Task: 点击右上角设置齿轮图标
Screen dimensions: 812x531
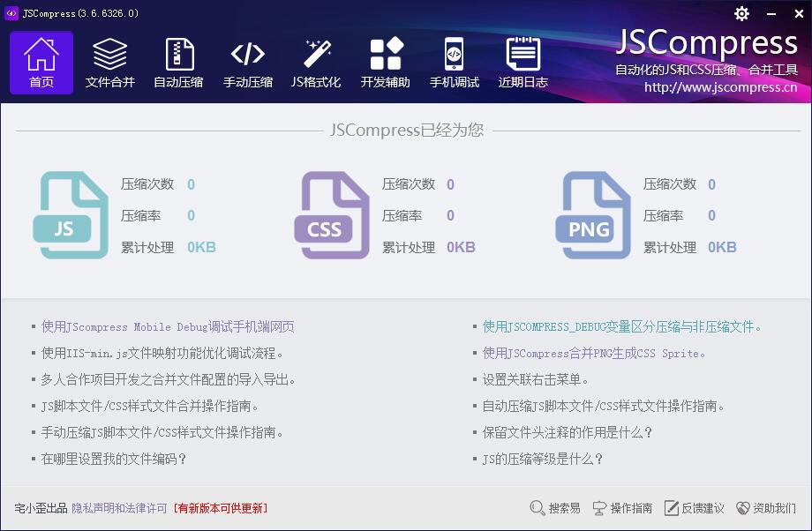Action: (x=741, y=13)
